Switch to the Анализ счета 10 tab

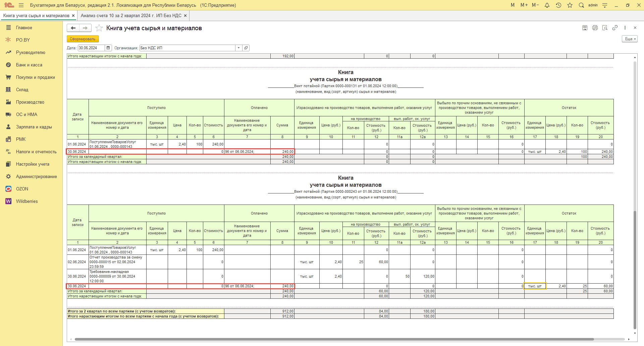point(131,16)
